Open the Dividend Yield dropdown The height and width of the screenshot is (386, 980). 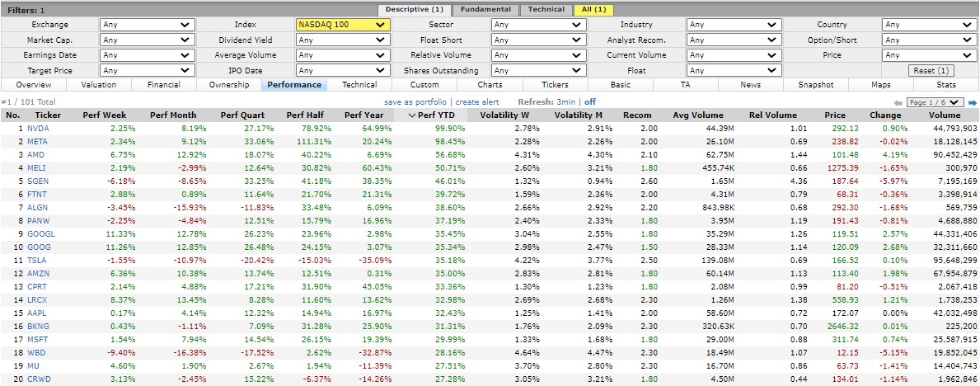(x=343, y=40)
